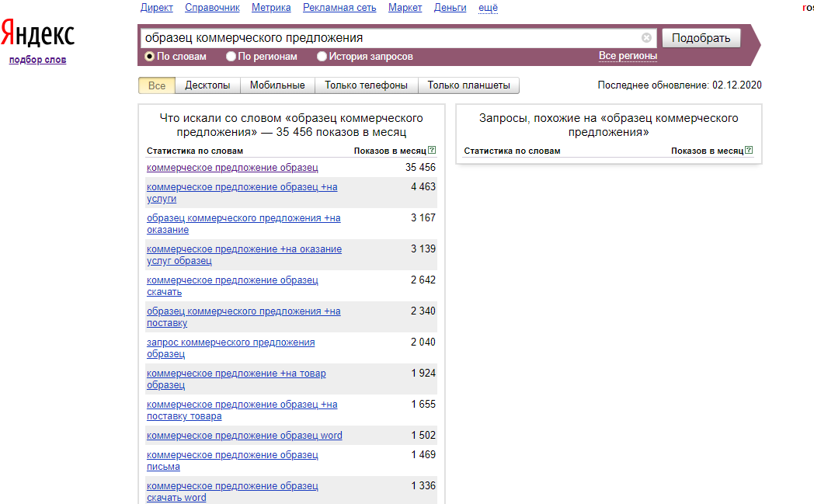Open query 'коммерческое предложение образец +на услуги'

pos(242,193)
